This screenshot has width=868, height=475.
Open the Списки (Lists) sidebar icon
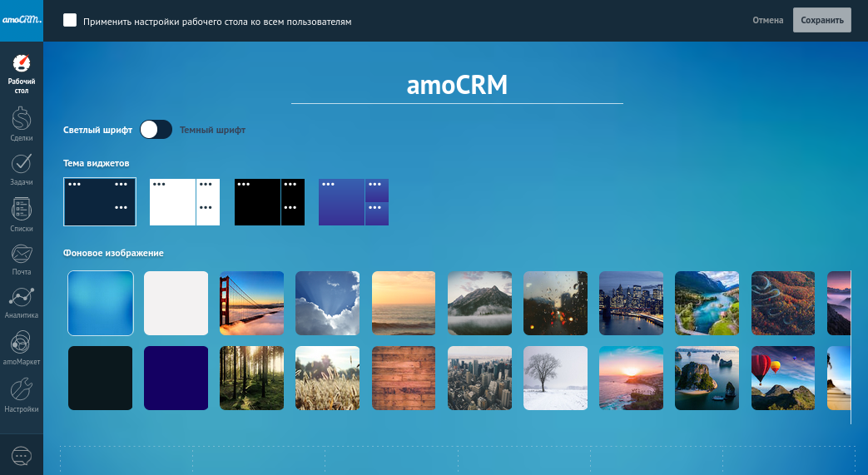pyautogui.click(x=22, y=214)
